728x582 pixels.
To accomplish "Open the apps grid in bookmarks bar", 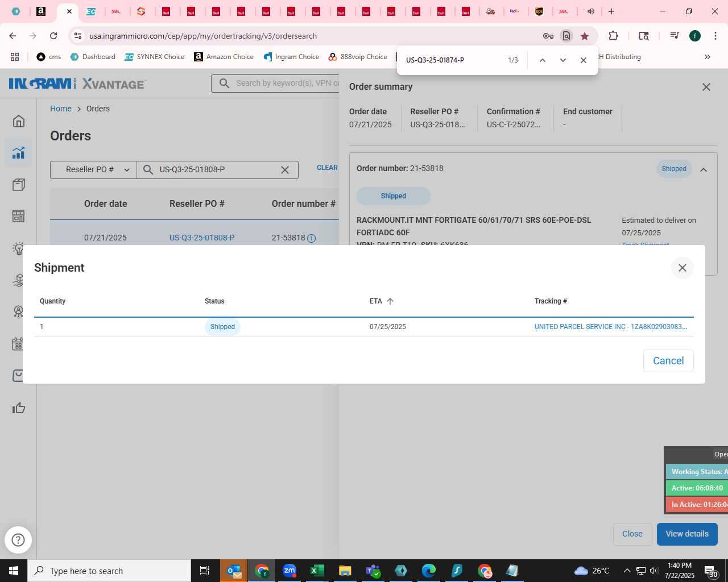I will (x=15, y=57).
